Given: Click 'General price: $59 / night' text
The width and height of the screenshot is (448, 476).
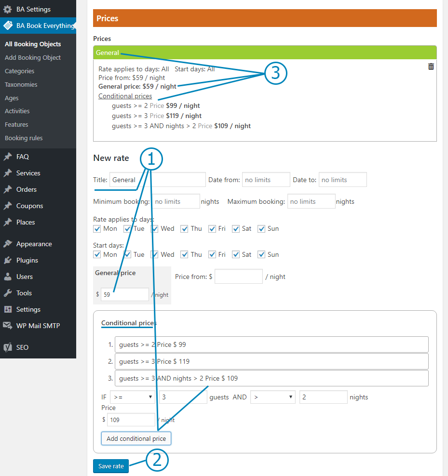Looking at the screenshot, I should (137, 87).
